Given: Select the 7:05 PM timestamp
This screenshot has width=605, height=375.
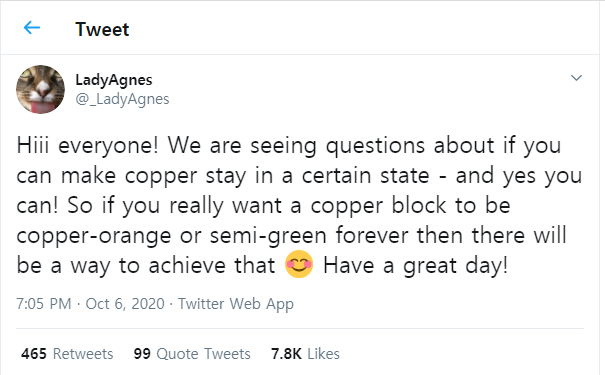Looking at the screenshot, I should pyautogui.click(x=44, y=304).
